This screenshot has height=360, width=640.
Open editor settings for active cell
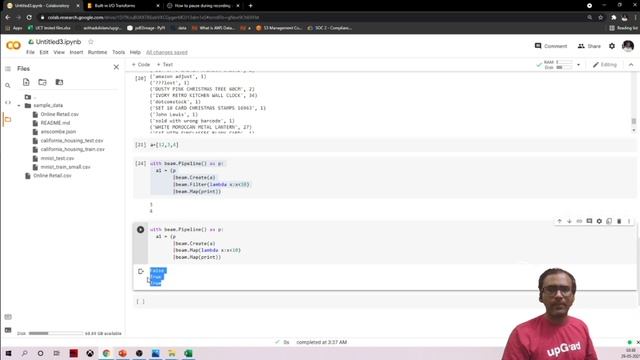tap(599, 221)
